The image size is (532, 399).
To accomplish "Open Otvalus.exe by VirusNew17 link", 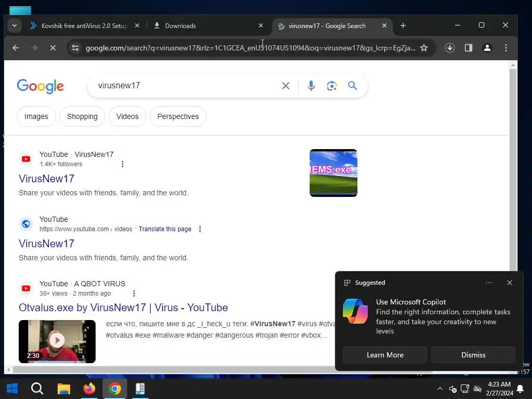I will pyautogui.click(x=123, y=308).
